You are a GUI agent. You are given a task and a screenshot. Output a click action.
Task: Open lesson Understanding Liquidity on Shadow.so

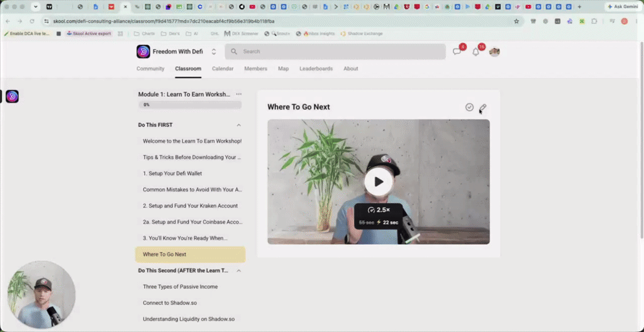191,319
